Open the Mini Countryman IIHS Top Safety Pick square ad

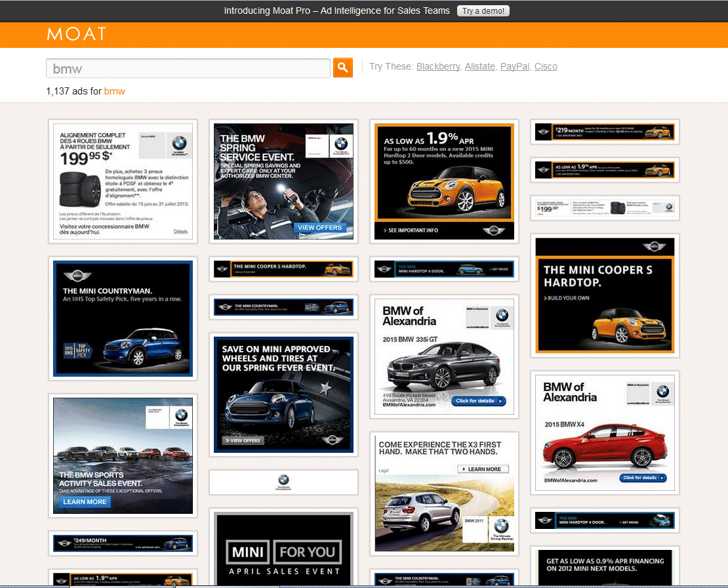pos(123,319)
